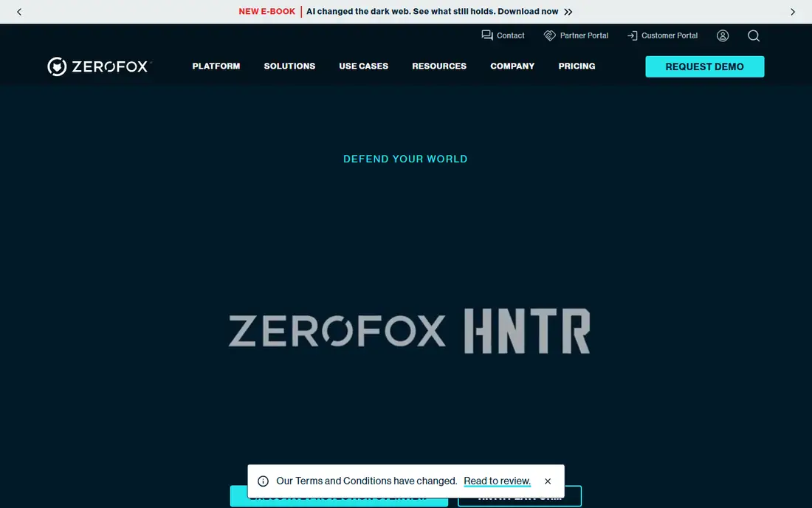This screenshot has height=508, width=812.
Task: Dismiss the Terms and Conditions notice
Action: tap(548, 481)
